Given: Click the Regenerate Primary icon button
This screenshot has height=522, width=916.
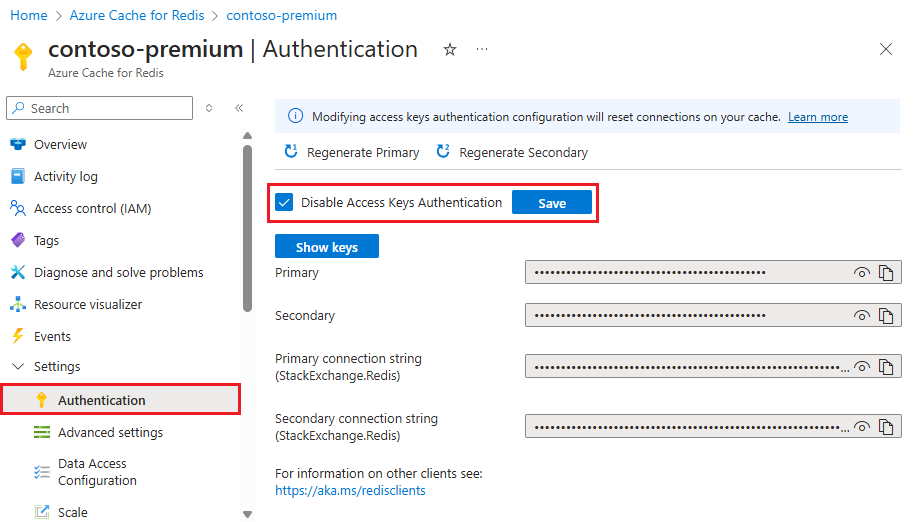Looking at the screenshot, I should pyautogui.click(x=292, y=152).
